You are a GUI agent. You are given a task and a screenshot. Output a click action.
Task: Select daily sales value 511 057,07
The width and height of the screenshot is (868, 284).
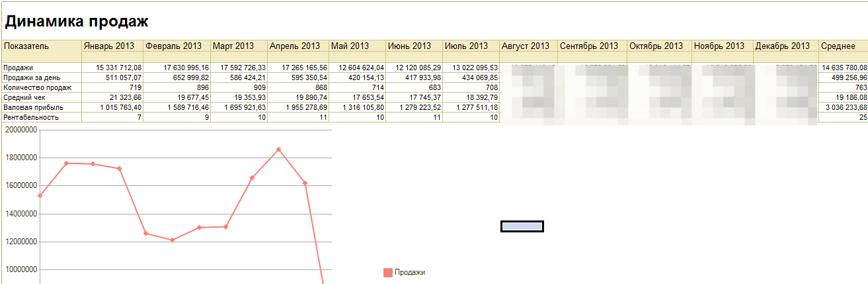pyautogui.click(x=112, y=77)
